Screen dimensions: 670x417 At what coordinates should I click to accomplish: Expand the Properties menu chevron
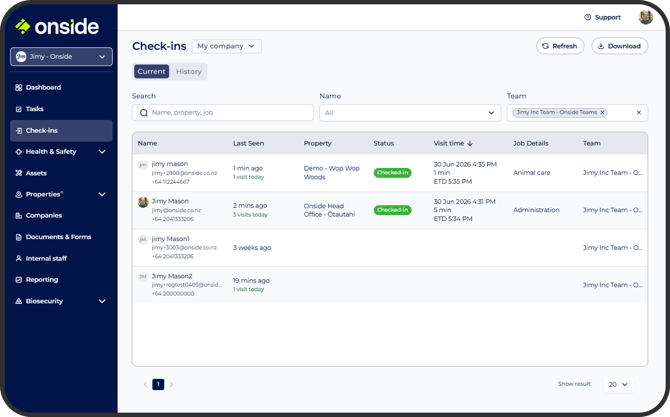[102, 194]
